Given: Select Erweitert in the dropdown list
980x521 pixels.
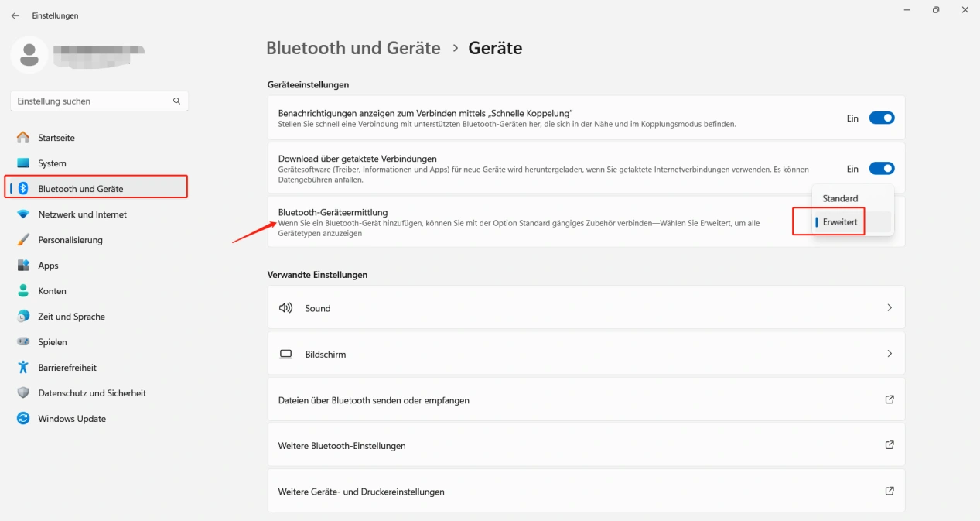Looking at the screenshot, I should (x=840, y=222).
